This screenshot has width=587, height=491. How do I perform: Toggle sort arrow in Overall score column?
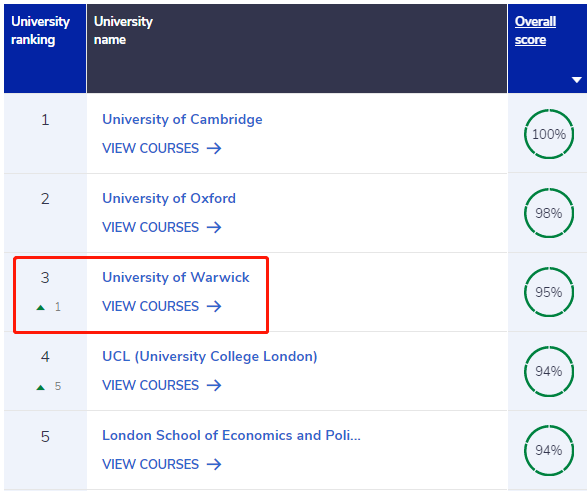click(577, 80)
